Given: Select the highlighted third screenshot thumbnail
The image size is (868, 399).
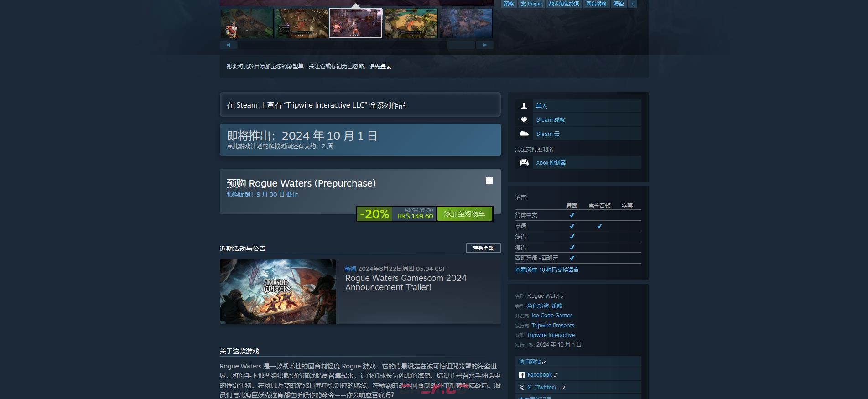Looking at the screenshot, I should point(356,23).
